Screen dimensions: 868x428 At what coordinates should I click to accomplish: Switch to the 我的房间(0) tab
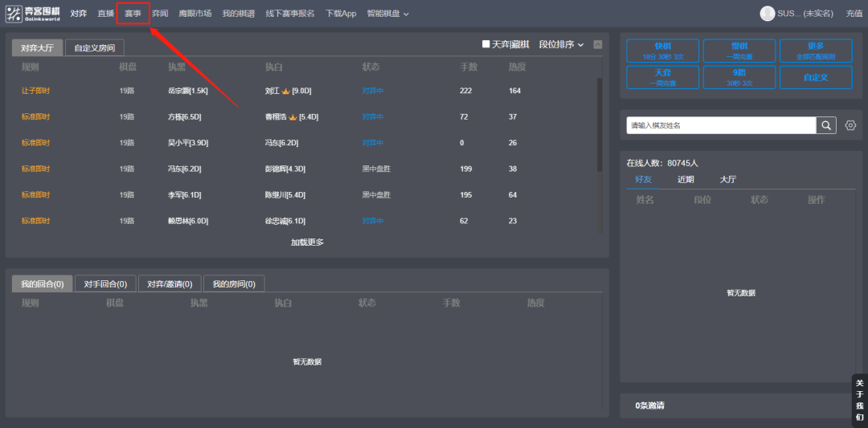click(234, 284)
